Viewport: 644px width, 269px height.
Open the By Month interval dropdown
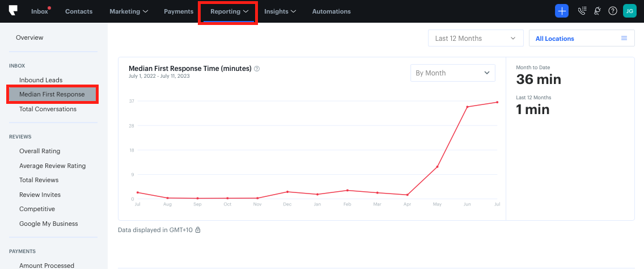coord(452,73)
